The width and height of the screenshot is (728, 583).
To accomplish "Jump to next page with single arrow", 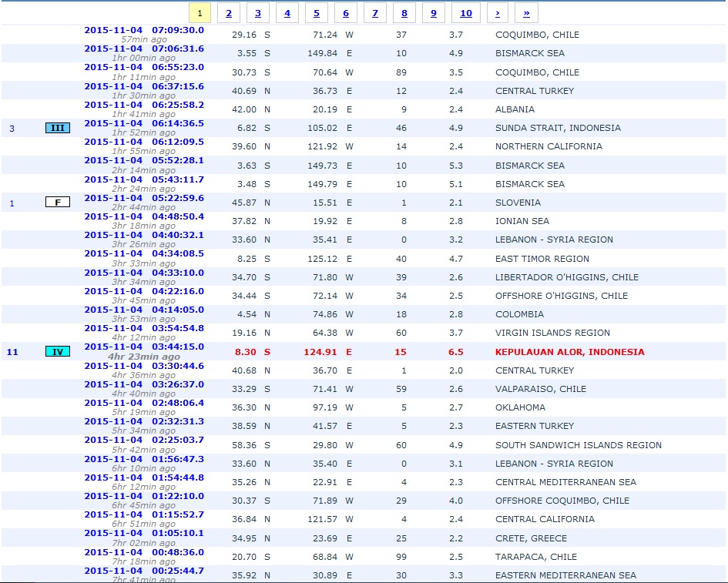I will 497,13.
